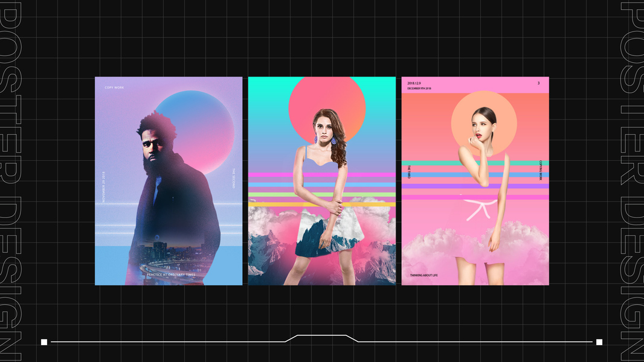The image size is (644, 362).
Task: Open the poster showing the bearded man
Action: 169,181
